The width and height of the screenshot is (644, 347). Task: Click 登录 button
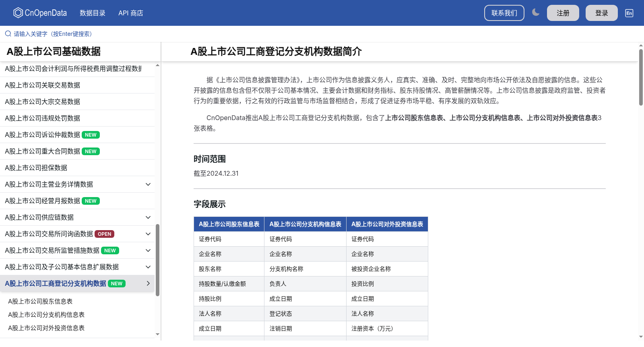[602, 13]
